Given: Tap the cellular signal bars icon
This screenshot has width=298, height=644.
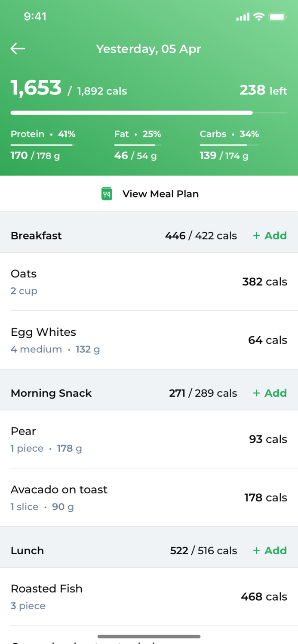Looking at the screenshot, I should (242, 17).
